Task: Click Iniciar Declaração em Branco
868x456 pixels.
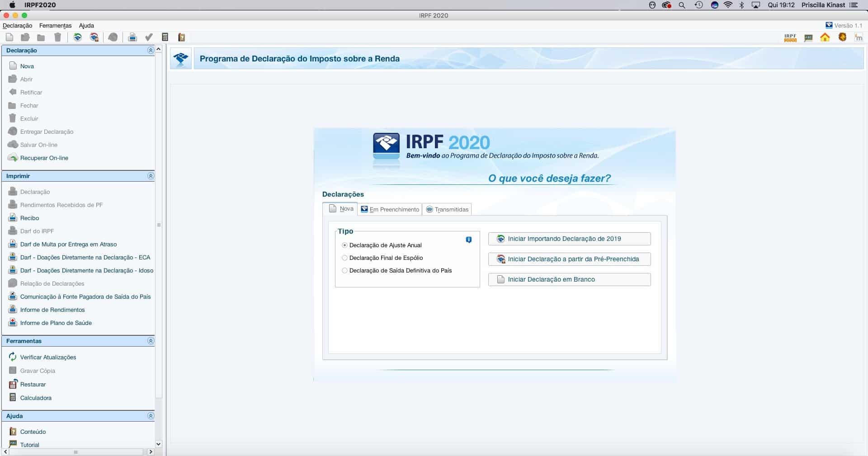Action: coord(570,279)
